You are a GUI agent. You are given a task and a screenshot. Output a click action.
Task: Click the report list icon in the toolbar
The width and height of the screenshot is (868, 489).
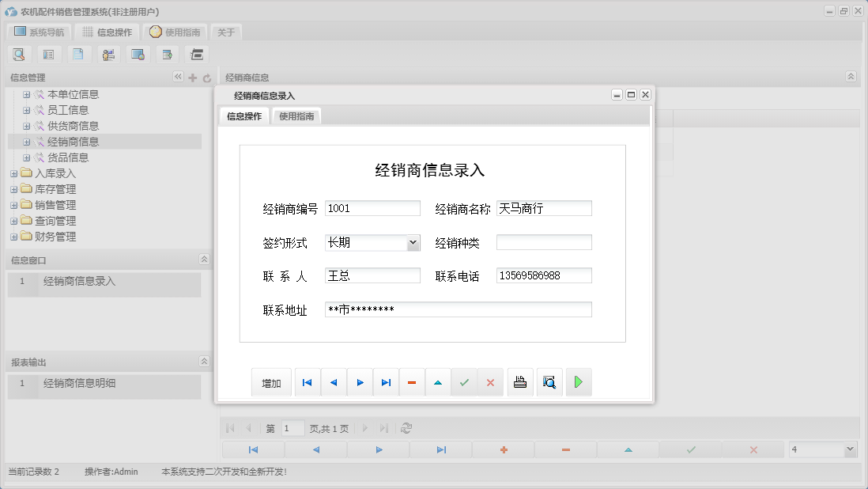point(48,54)
